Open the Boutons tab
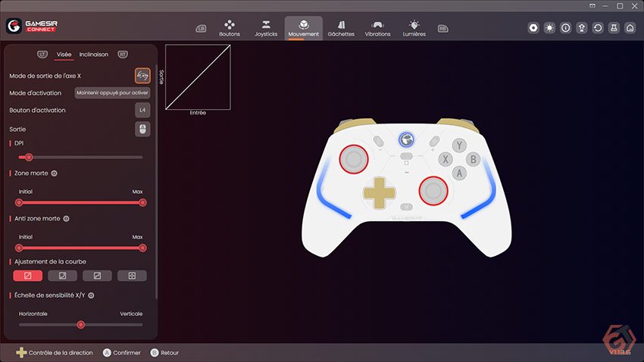 tap(229, 28)
